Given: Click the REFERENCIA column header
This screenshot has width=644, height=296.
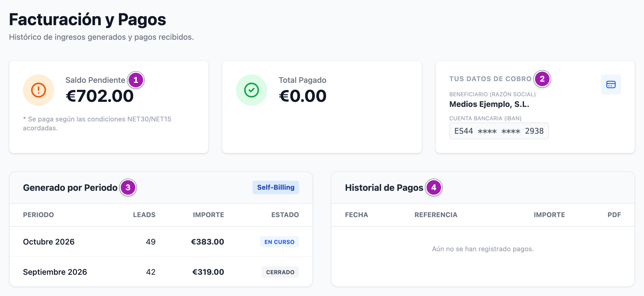Looking at the screenshot, I should [x=436, y=215].
